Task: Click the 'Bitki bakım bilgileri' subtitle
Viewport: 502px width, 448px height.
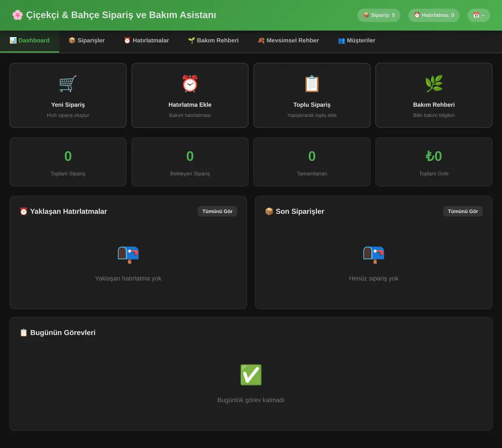Action: pos(434,115)
